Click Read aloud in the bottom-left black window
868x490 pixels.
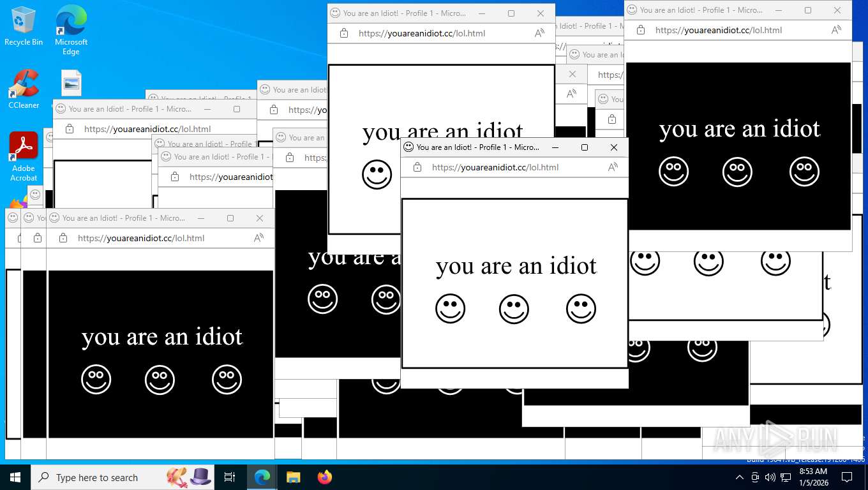258,238
